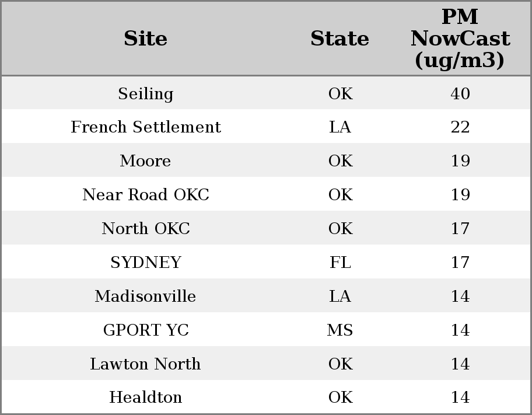Click the PM value in SYDNEY row
This screenshot has height=415, width=532.
click(460, 263)
